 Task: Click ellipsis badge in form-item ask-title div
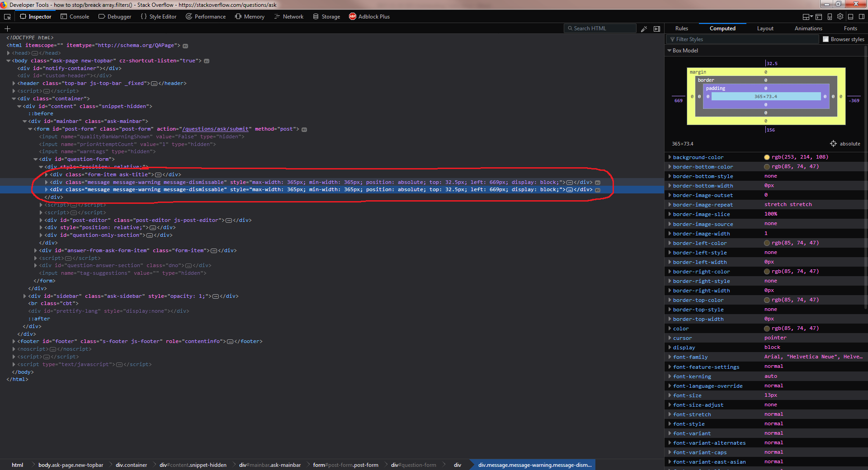pyautogui.click(x=158, y=175)
